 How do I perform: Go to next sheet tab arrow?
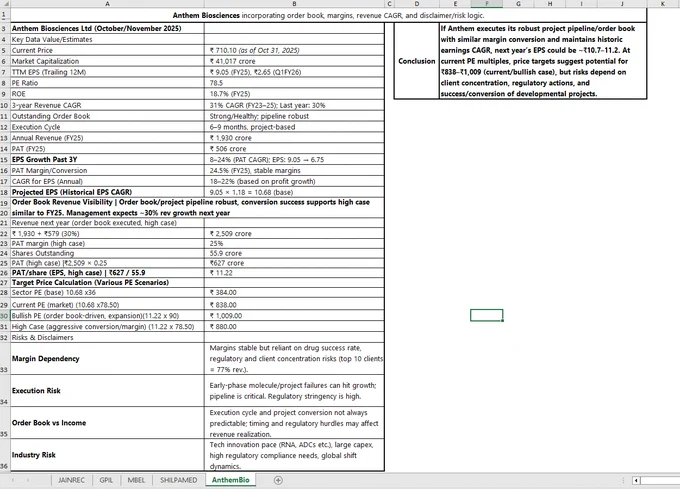28,480
